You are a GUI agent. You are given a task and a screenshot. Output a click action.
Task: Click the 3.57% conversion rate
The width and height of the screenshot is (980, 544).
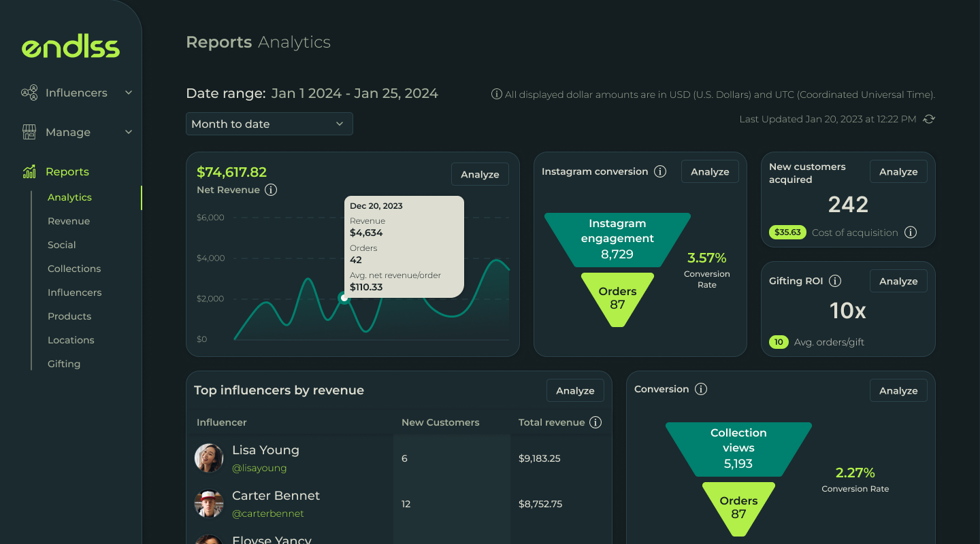tap(707, 258)
